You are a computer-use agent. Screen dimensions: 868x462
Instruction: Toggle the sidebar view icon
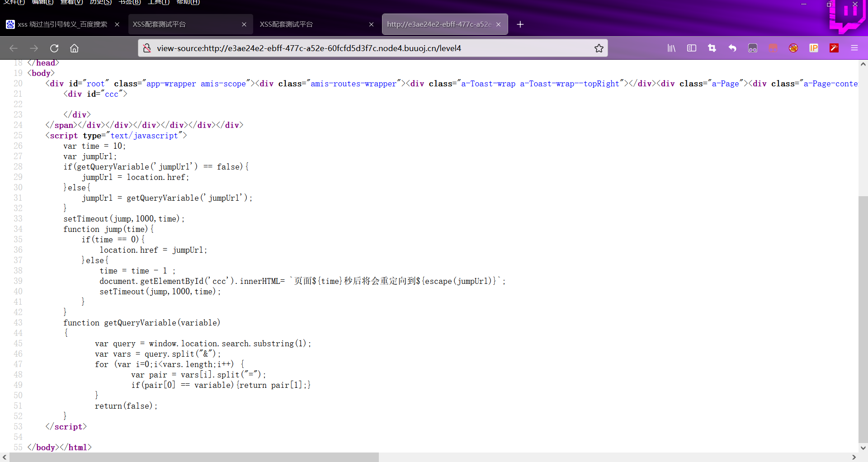tap(692, 48)
